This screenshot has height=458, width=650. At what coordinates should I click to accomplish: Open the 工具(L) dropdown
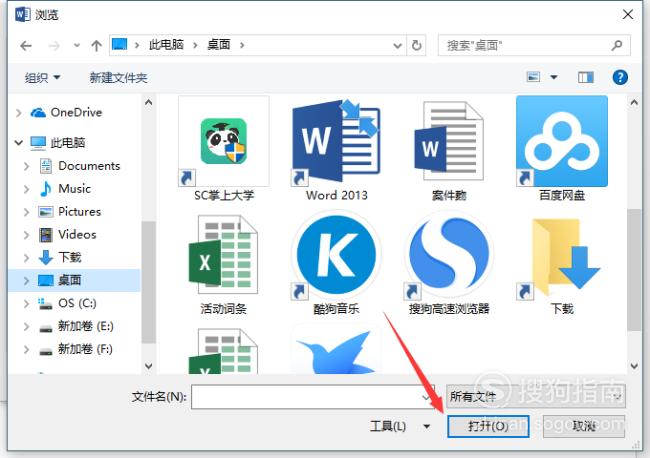[x=400, y=426]
